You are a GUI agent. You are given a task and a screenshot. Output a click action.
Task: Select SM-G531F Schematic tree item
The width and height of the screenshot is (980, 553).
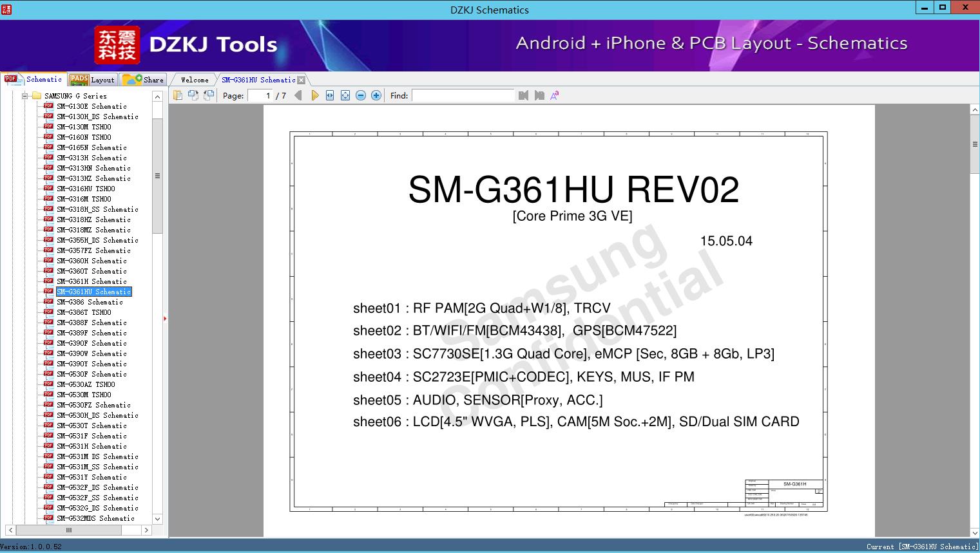point(91,436)
